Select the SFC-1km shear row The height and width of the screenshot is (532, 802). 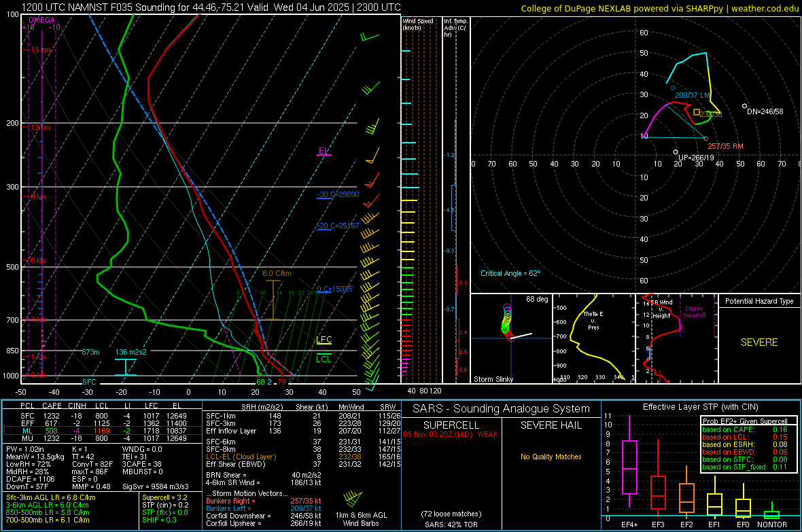303,416
